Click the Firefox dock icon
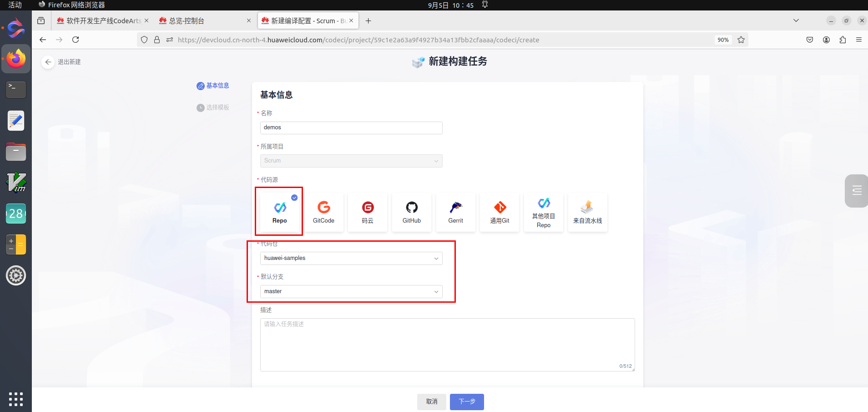Viewport: 868px width, 412px height. pos(16,59)
